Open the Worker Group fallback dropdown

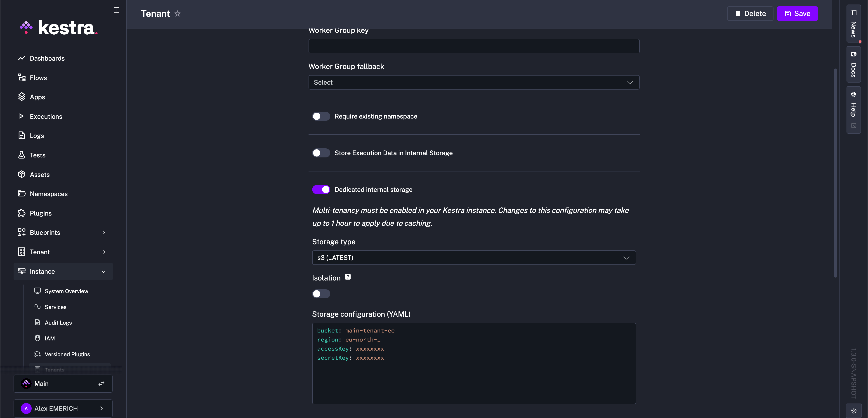pyautogui.click(x=473, y=82)
